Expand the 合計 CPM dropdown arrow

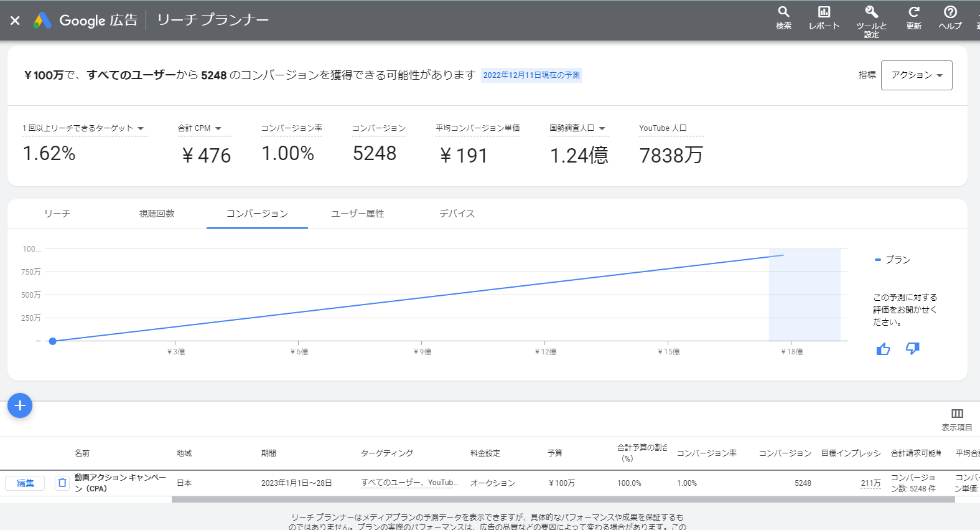point(218,128)
